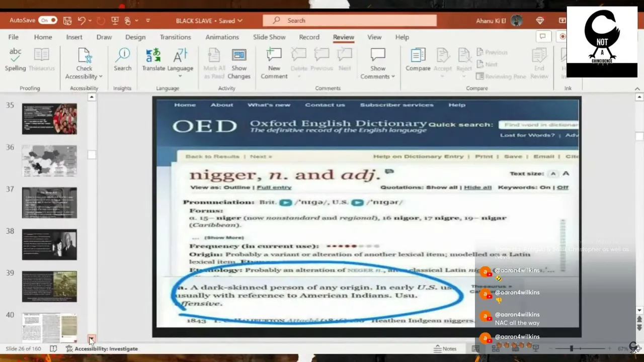Open the Customize Quick Access Toolbar dropdown
Screen dimensions: 644x362
click(148, 21)
